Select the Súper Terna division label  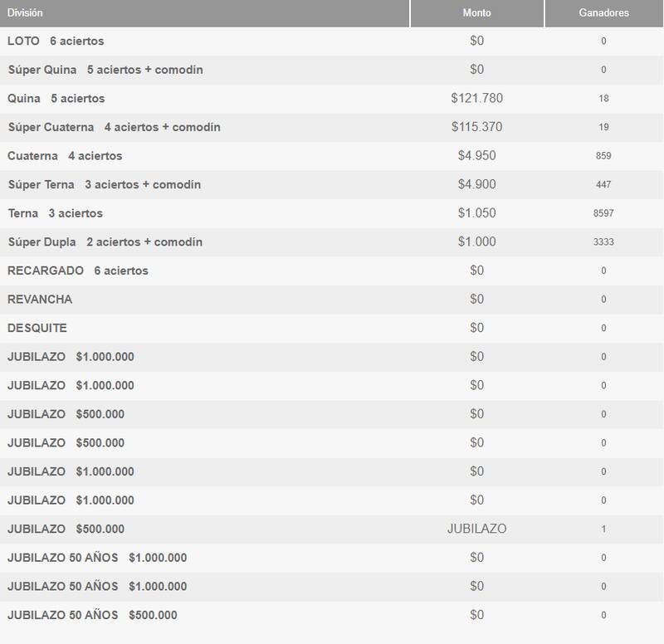104,184
